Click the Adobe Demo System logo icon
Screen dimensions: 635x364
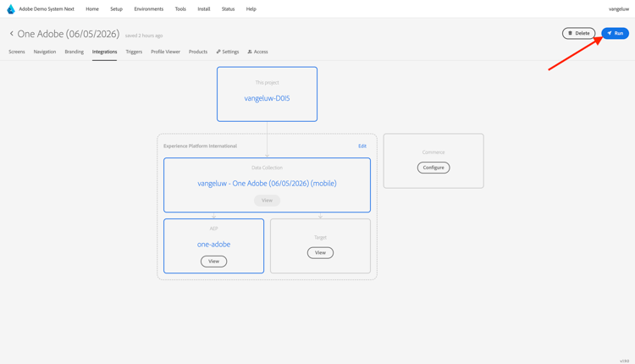tap(11, 9)
